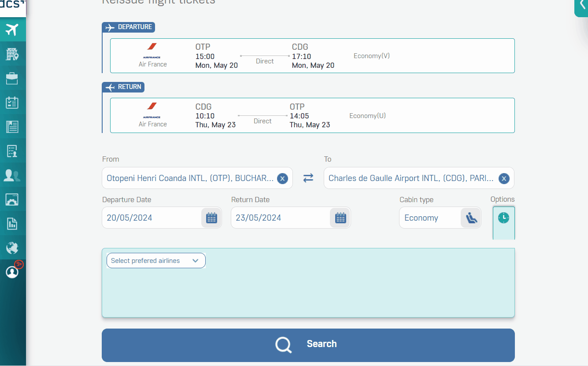Open the Departure Date calendar picker

(211, 217)
